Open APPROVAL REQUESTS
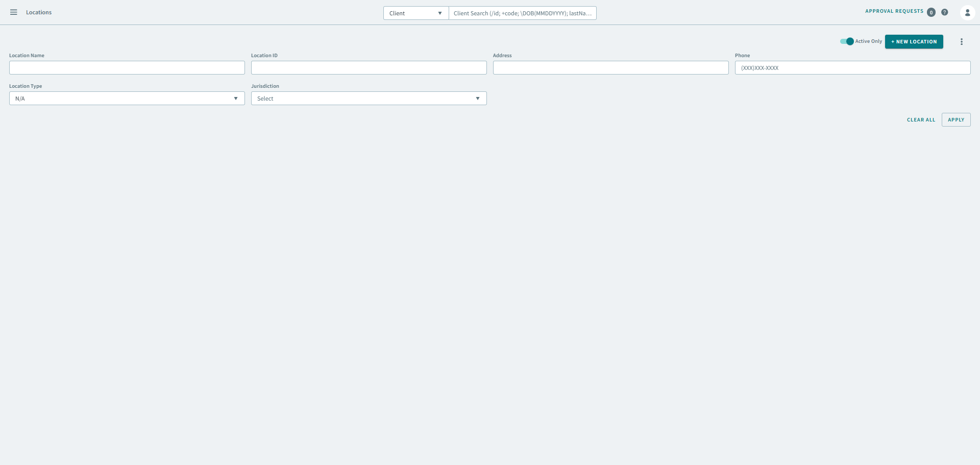This screenshot has height=465, width=980. (x=894, y=11)
